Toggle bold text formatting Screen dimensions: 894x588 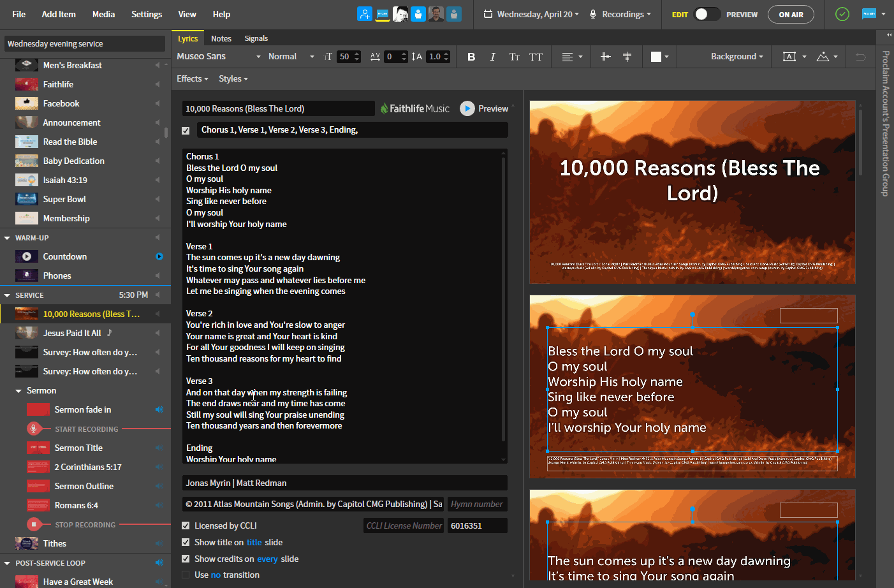coord(471,57)
